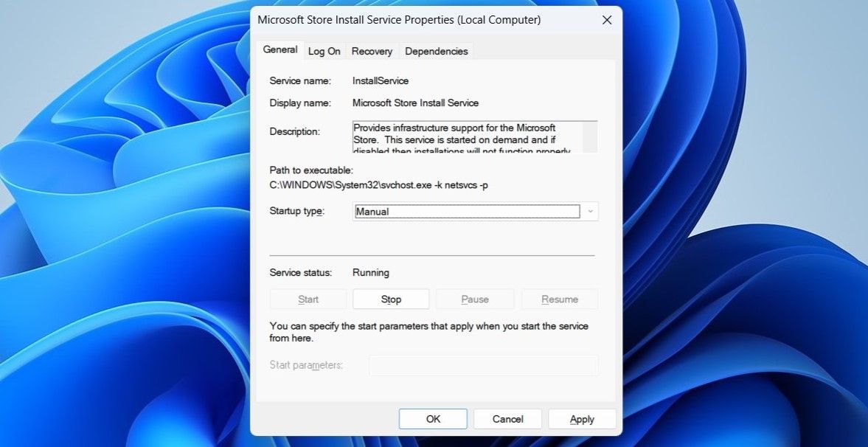Select the General tab

click(280, 49)
